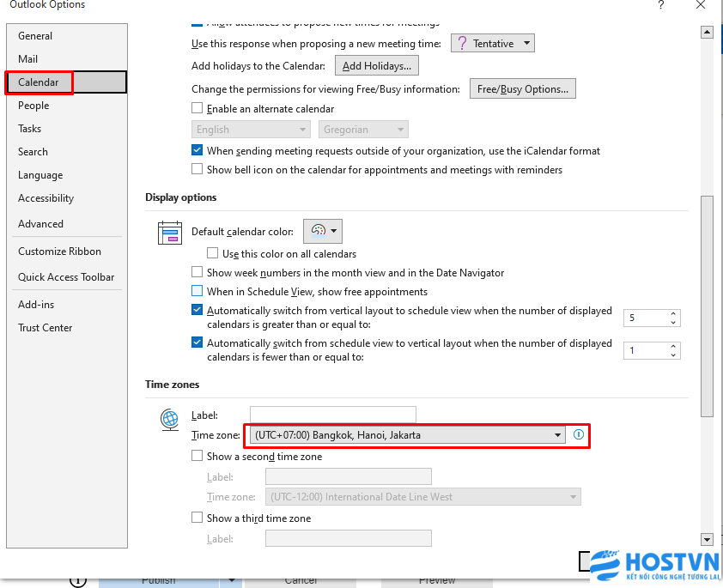
Task: Click the scrollbar up arrow
Action: 707,33
